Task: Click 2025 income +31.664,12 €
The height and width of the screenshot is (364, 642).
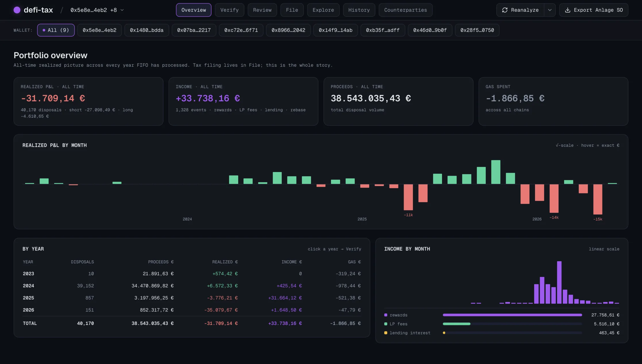Action: click(x=285, y=298)
